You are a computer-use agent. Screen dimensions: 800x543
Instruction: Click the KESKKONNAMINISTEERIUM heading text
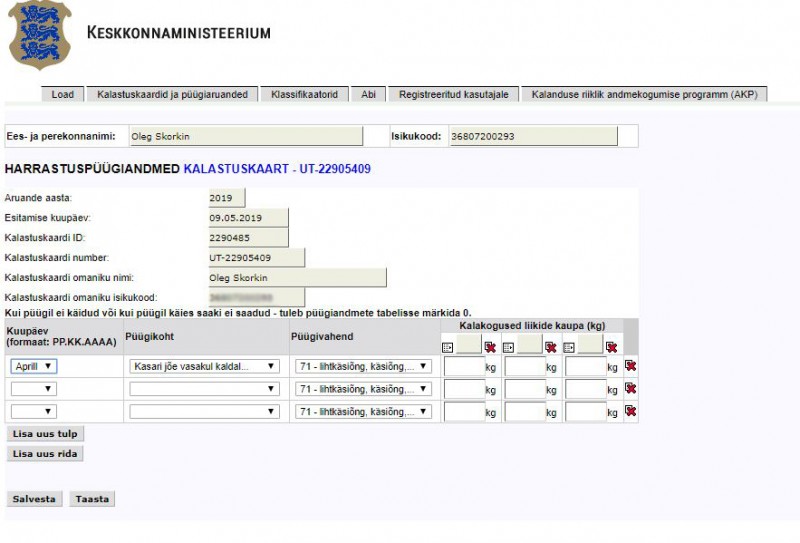[x=179, y=33]
